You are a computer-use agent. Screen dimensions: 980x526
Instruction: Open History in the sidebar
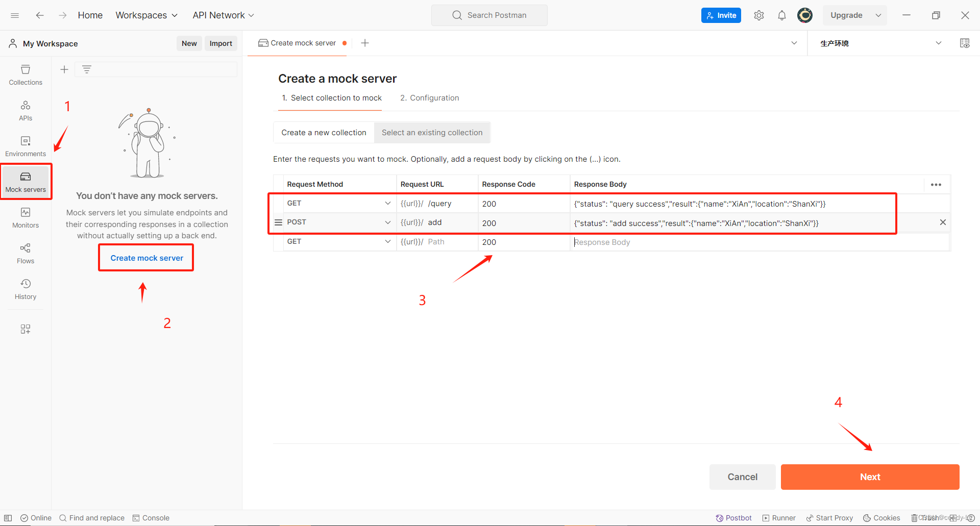26,289
